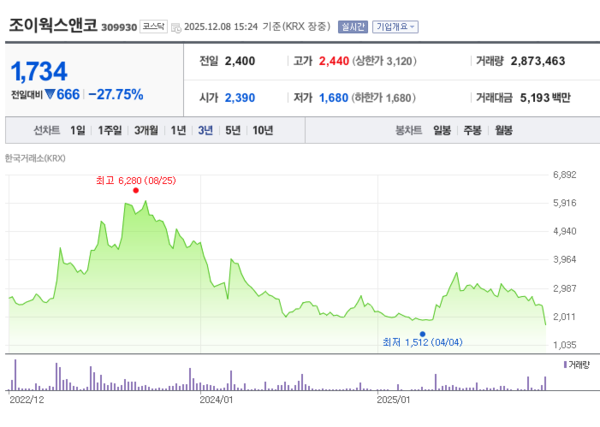The image size is (600, 427).
Task: Click the 봉차트 label
Action: tap(409, 130)
